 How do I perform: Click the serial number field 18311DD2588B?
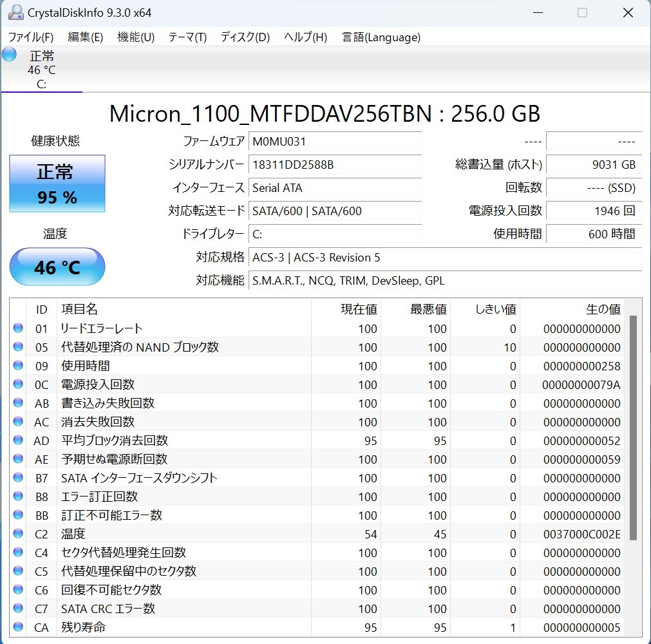[335, 164]
